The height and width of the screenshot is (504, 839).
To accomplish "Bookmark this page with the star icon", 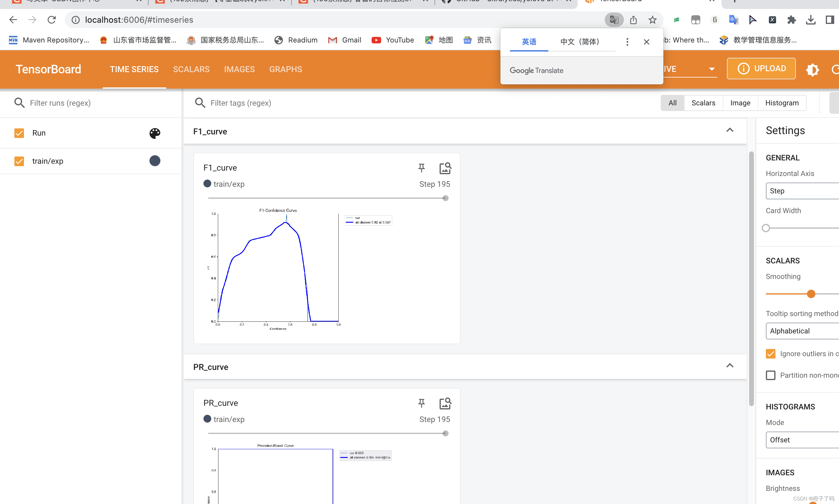I will [x=652, y=20].
